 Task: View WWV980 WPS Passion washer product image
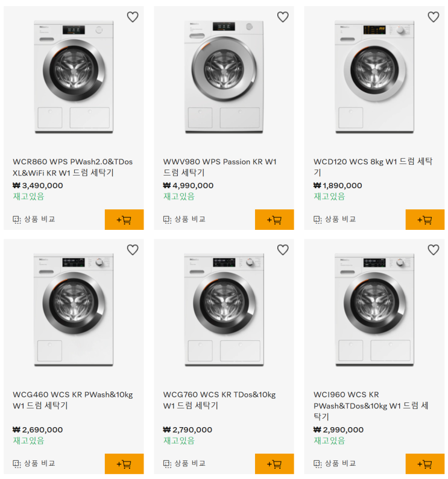point(224,77)
